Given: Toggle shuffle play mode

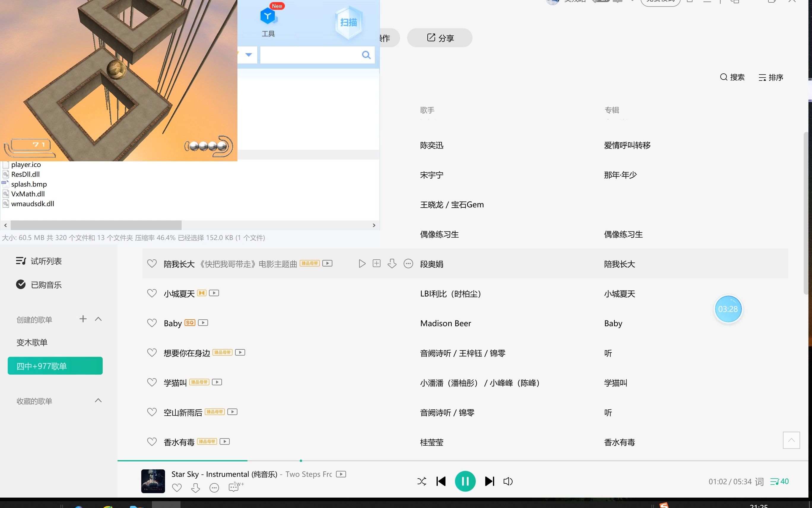Looking at the screenshot, I should point(422,482).
